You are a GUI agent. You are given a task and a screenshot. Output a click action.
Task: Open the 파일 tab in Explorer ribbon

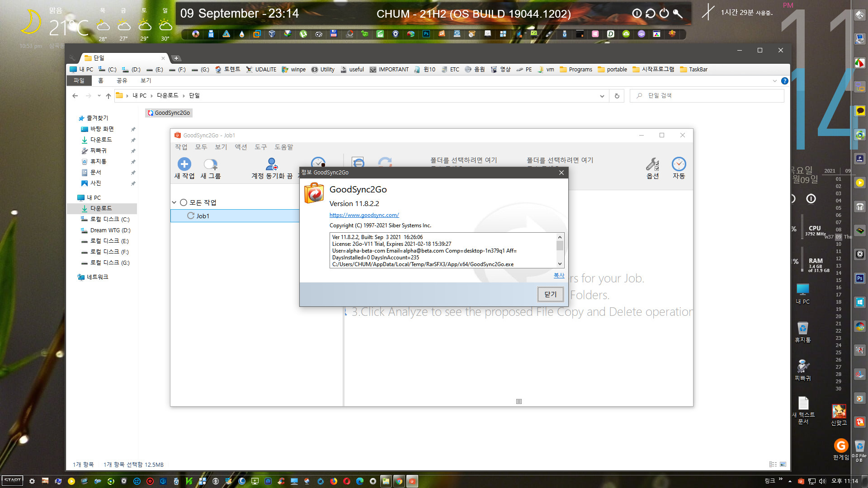(79, 80)
